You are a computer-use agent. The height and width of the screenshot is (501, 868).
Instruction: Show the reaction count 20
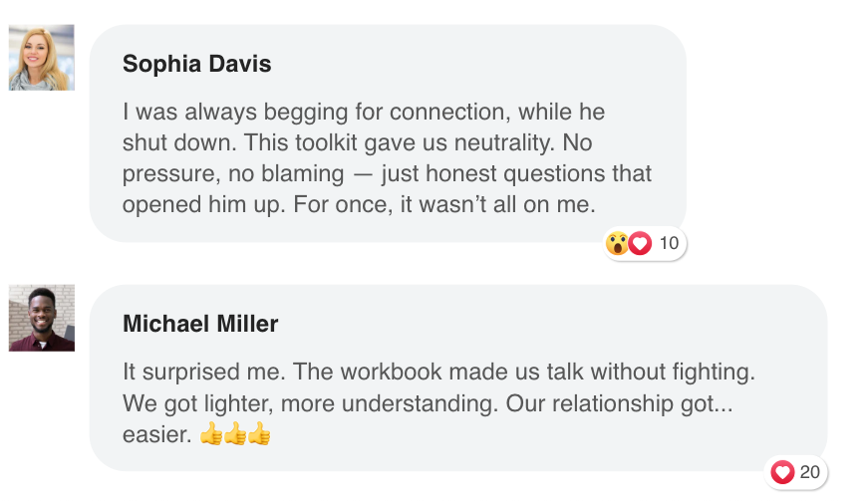(810, 472)
